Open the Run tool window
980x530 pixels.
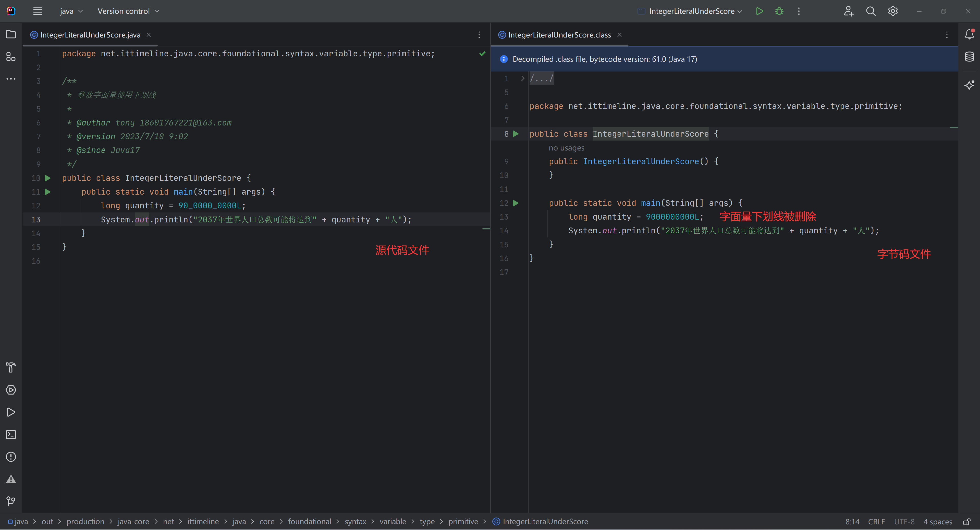(x=11, y=412)
